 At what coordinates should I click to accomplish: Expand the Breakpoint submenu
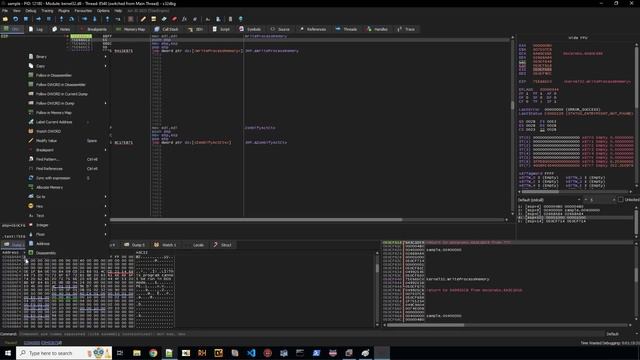point(67,150)
